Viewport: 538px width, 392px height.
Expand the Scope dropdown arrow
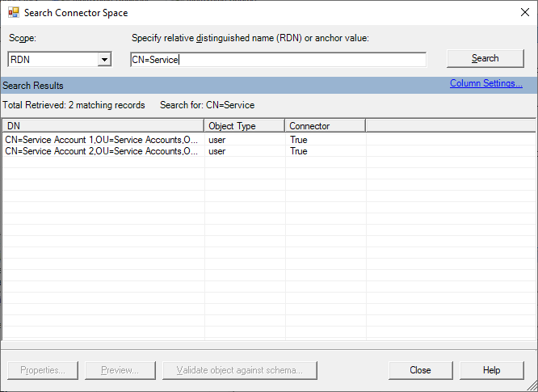coord(103,59)
